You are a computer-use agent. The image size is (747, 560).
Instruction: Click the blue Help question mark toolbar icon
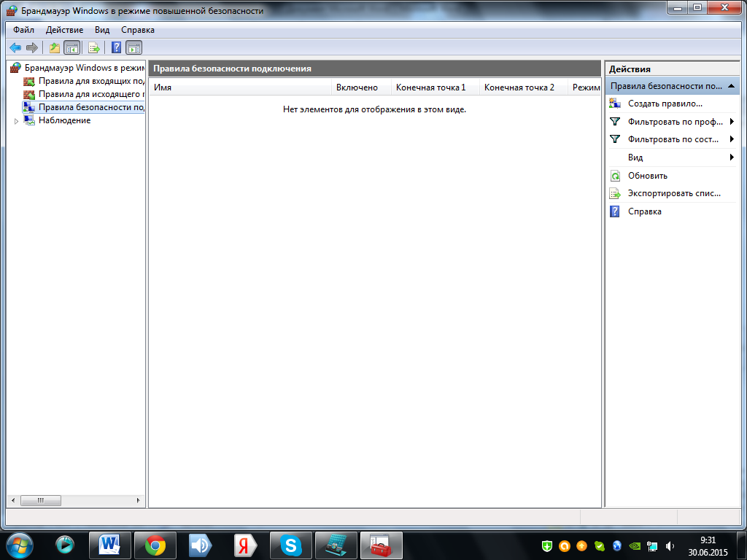[x=116, y=48]
